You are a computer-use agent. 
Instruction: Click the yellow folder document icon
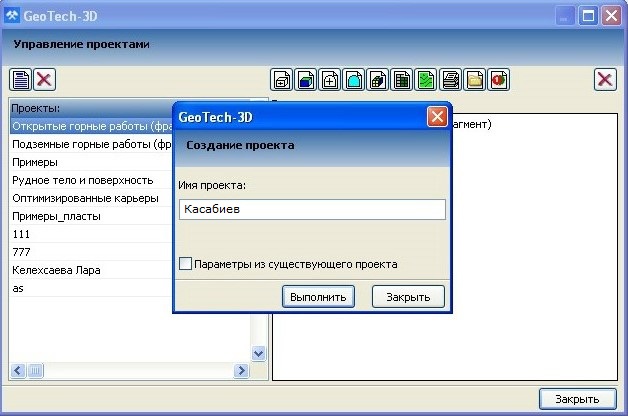pyautogui.click(x=475, y=79)
